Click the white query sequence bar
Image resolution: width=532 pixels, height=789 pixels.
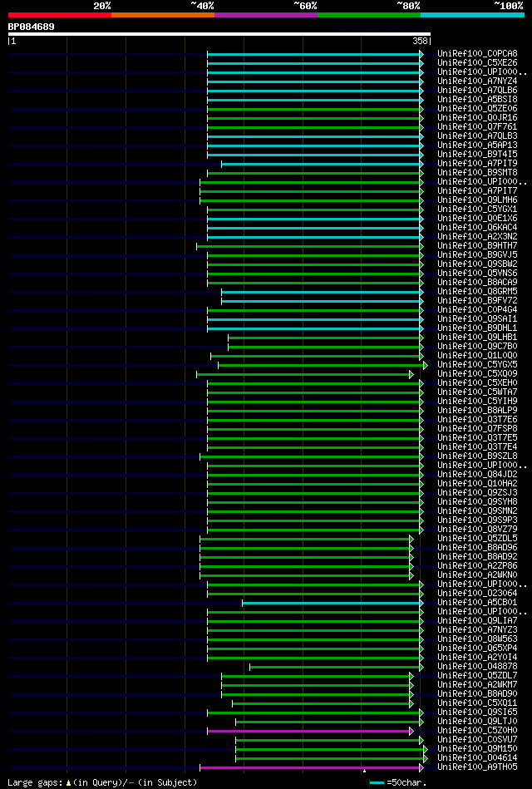[219, 34]
